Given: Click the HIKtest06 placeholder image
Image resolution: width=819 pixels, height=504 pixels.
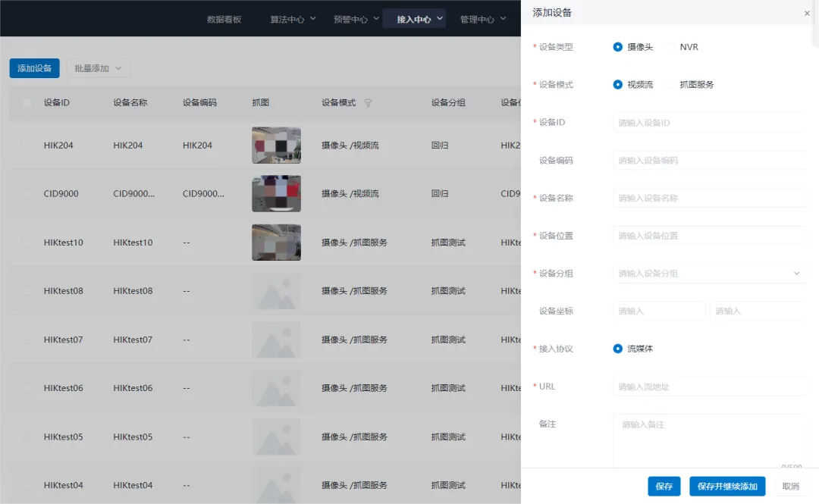Looking at the screenshot, I should (276, 388).
